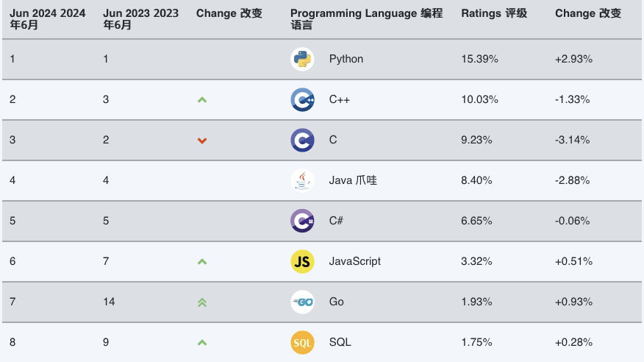644x362 pixels.
Task: Click the C# logo icon
Action: 302,221
